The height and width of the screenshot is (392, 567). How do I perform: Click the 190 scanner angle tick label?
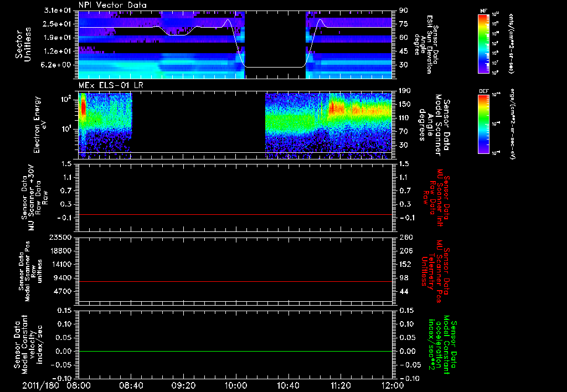[405, 91]
